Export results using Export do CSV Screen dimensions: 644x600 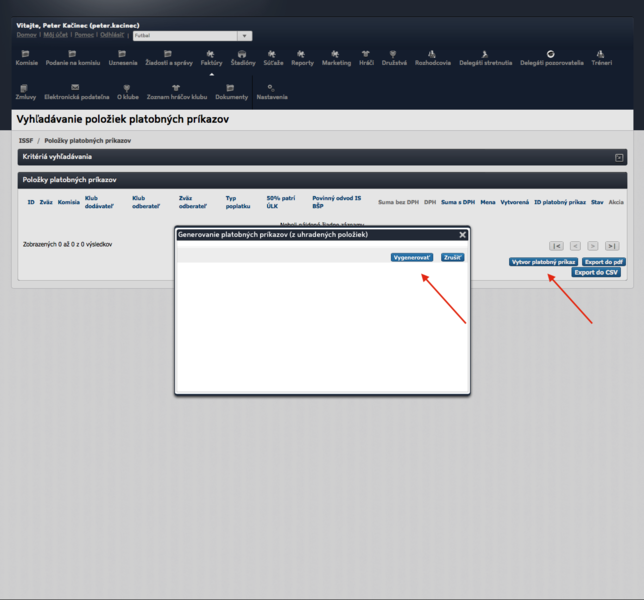596,272
